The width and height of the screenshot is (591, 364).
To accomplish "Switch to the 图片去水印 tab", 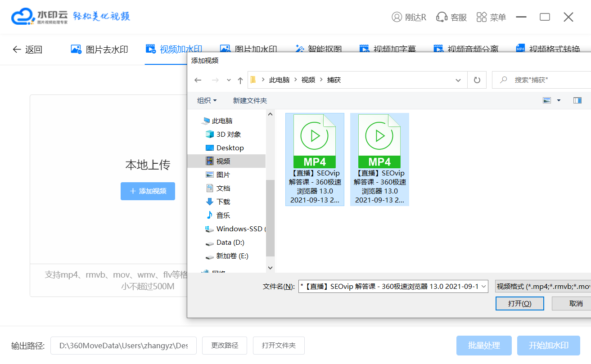I will 99,49.
